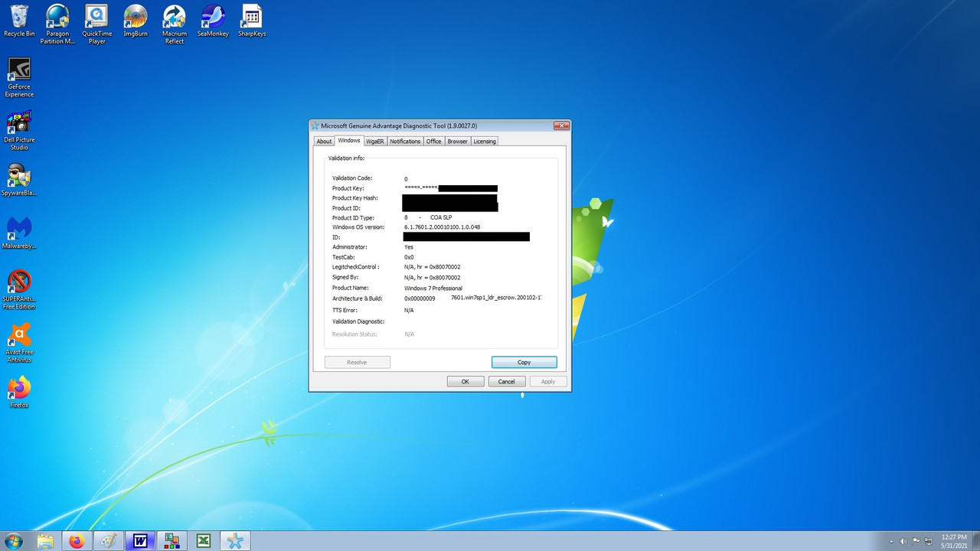Open Malwarebytes desktop shortcut

[x=19, y=233]
